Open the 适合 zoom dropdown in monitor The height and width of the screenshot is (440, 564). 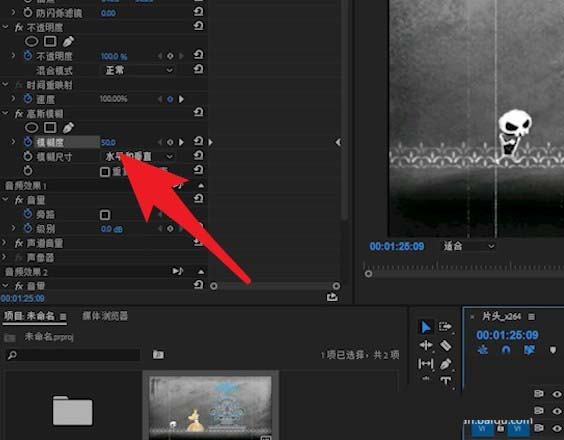(x=469, y=246)
